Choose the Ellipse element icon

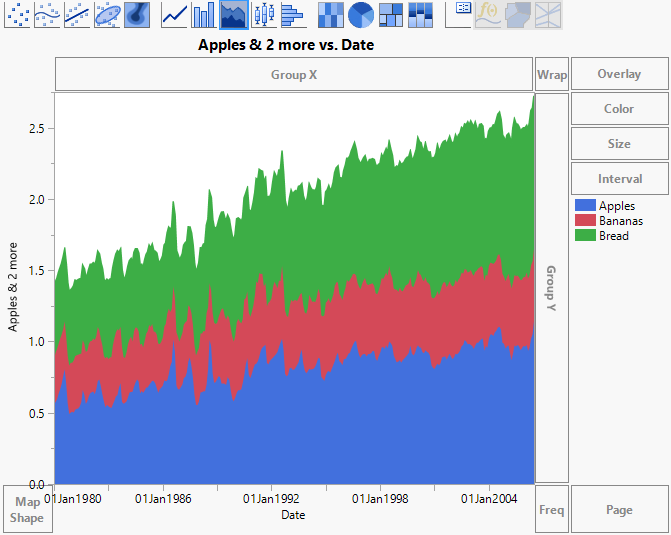coord(108,14)
